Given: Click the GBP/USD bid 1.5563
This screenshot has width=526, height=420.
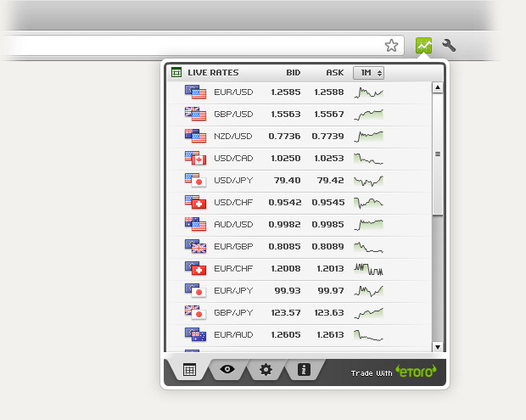Looking at the screenshot, I should tap(285, 115).
